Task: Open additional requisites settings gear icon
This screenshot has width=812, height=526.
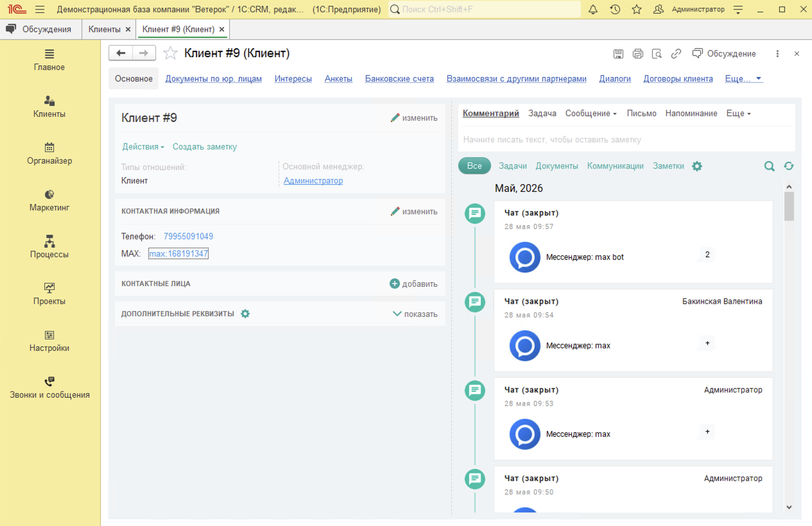Action: pos(245,314)
